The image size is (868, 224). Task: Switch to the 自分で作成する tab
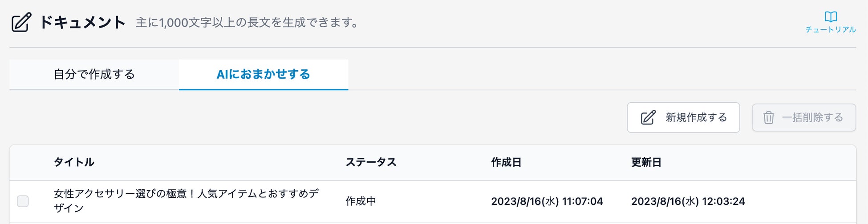(94, 74)
